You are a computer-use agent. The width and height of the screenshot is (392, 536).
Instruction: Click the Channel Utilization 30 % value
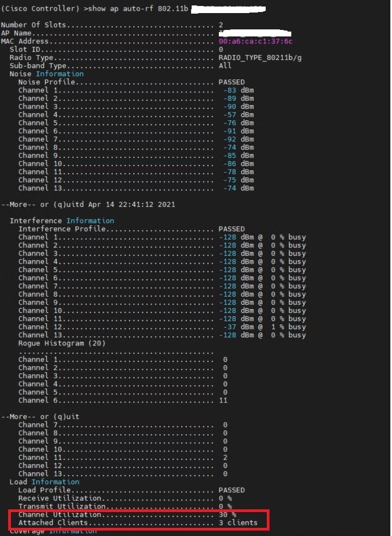[227, 514]
